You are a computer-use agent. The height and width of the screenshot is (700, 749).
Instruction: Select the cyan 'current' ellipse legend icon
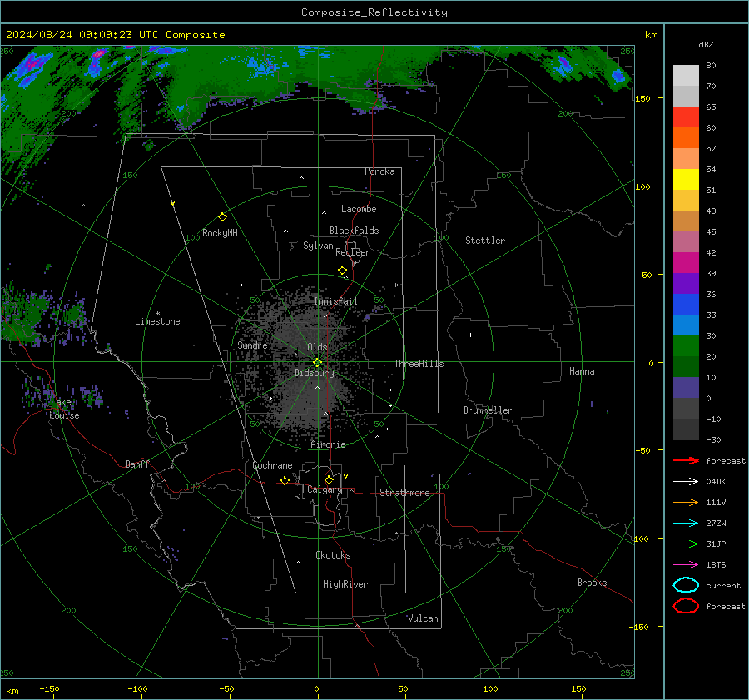click(686, 585)
